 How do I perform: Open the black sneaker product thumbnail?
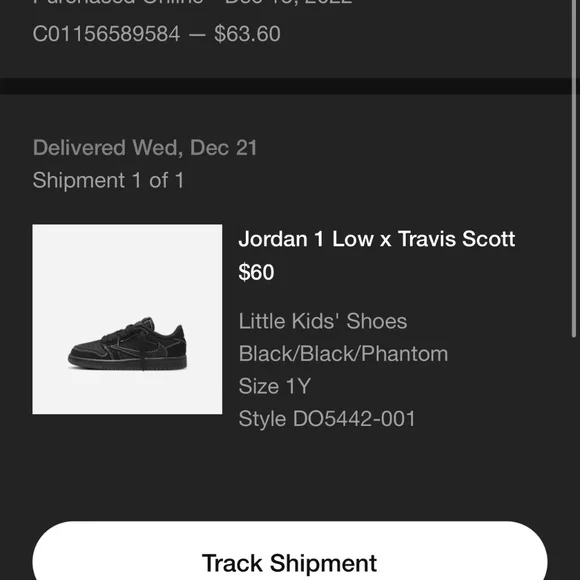127,319
